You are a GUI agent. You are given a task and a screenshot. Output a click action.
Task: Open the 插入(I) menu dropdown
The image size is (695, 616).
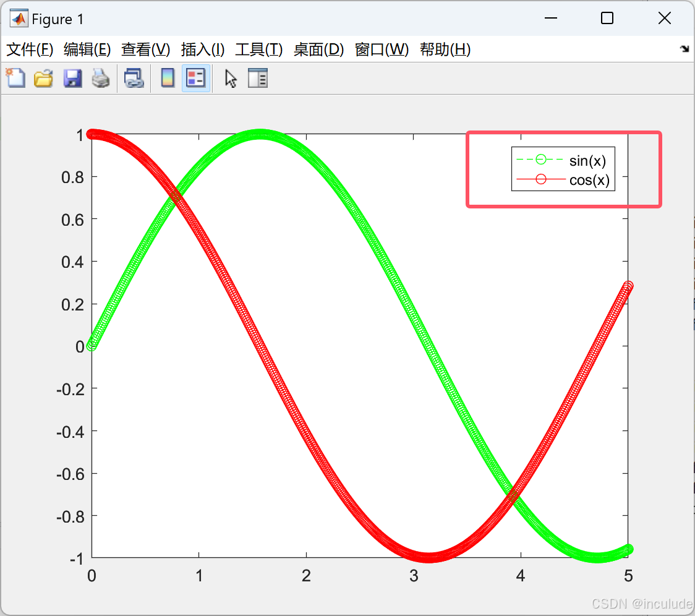point(202,49)
